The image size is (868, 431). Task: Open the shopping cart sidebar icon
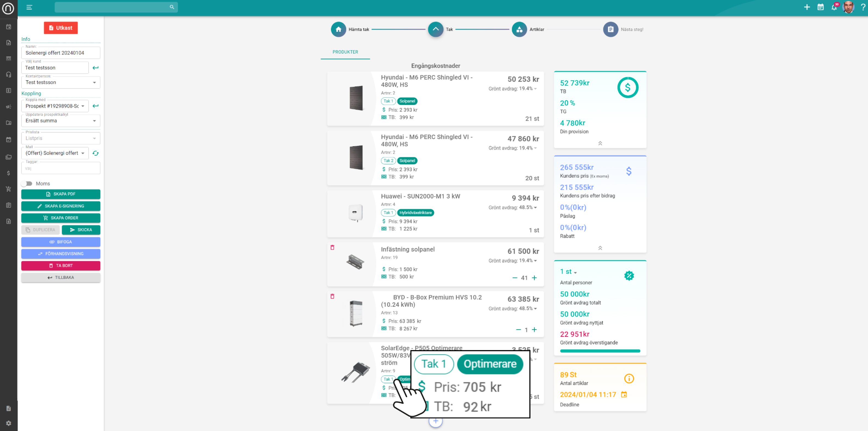(9, 189)
